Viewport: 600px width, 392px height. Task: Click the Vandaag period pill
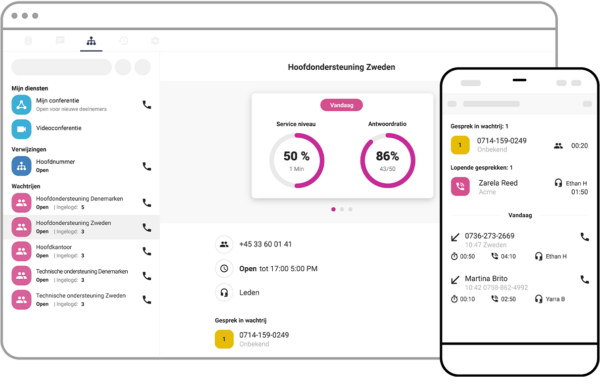tap(341, 105)
